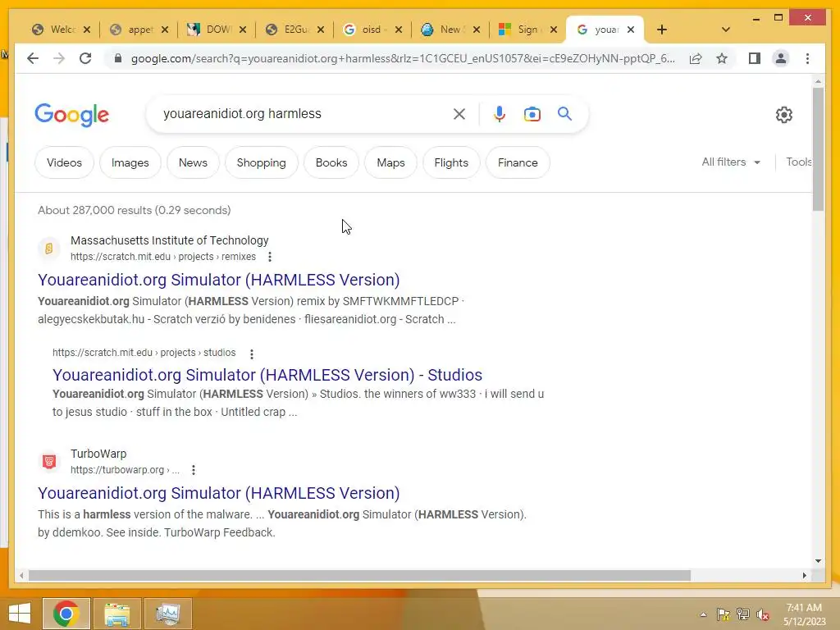
Task: Click the address bar URL
Action: pos(403,58)
